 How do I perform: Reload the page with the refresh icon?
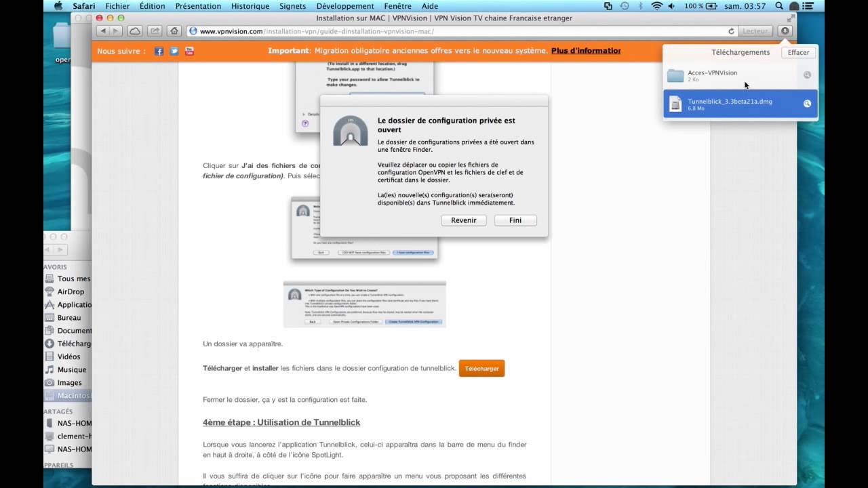(x=731, y=31)
